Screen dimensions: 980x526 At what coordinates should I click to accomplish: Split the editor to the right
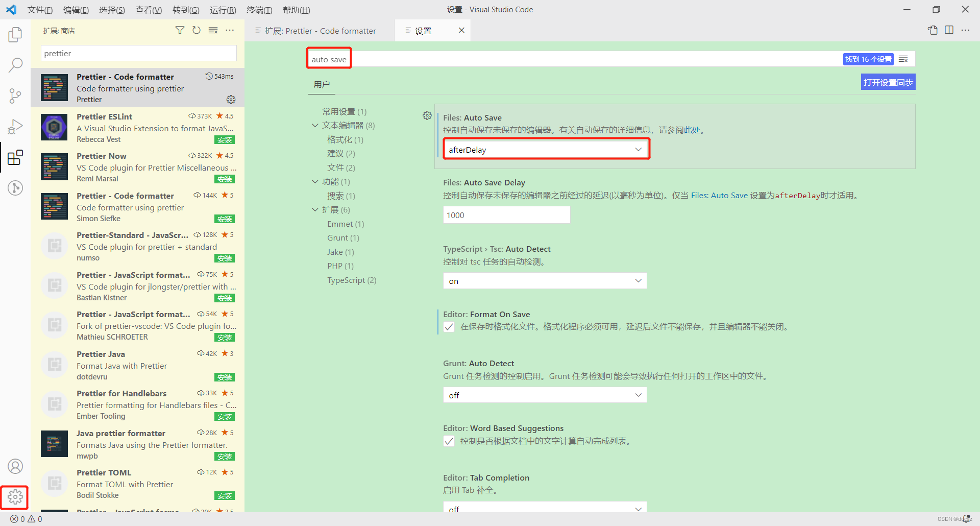[x=949, y=30]
